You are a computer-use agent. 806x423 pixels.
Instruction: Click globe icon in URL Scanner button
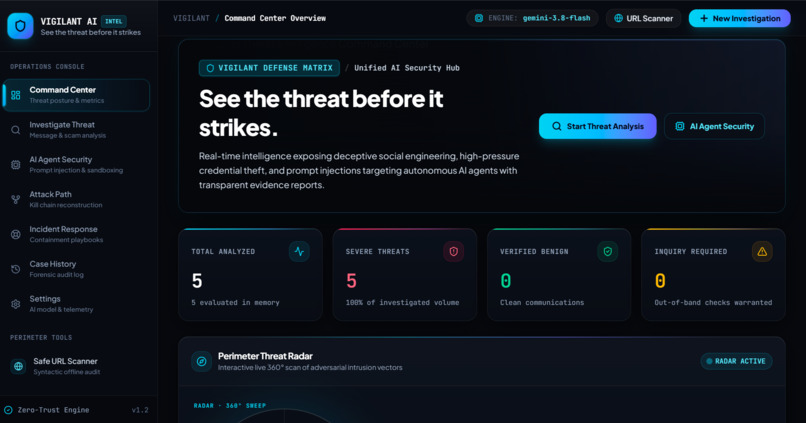(618, 18)
